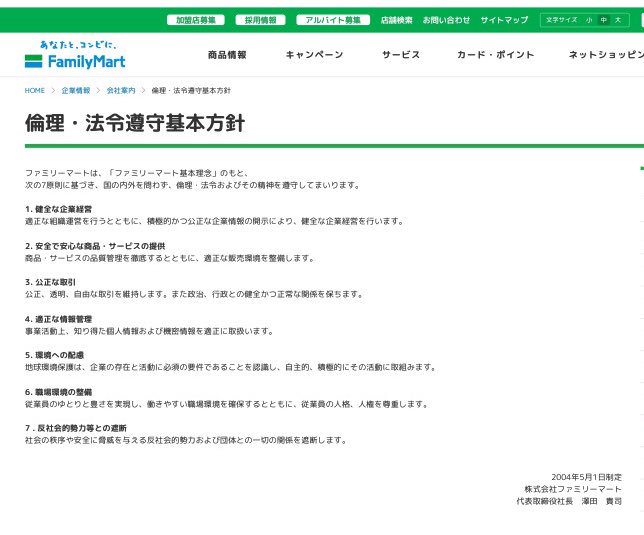Click heading 3. 公正な取引
This screenshot has height=535, width=644.
pyautogui.click(x=50, y=282)
